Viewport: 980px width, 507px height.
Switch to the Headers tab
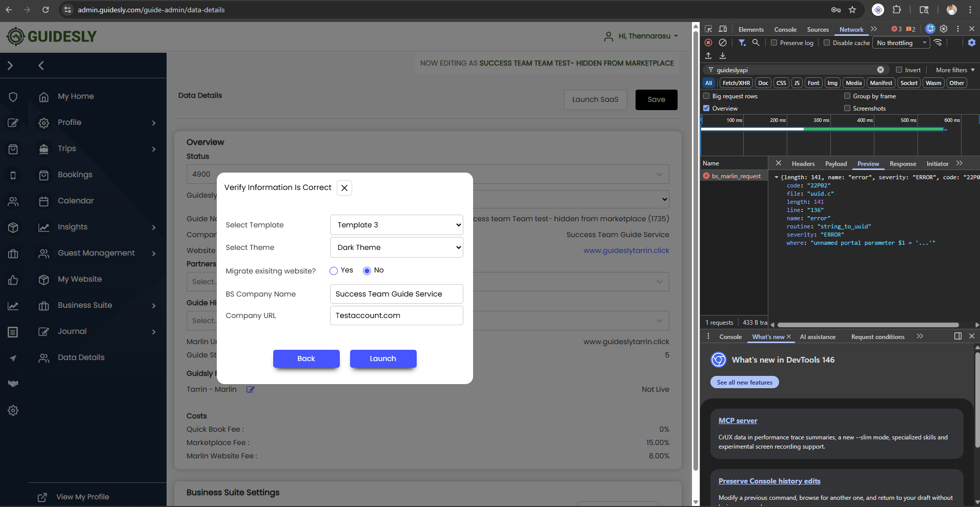click(803, 164)
